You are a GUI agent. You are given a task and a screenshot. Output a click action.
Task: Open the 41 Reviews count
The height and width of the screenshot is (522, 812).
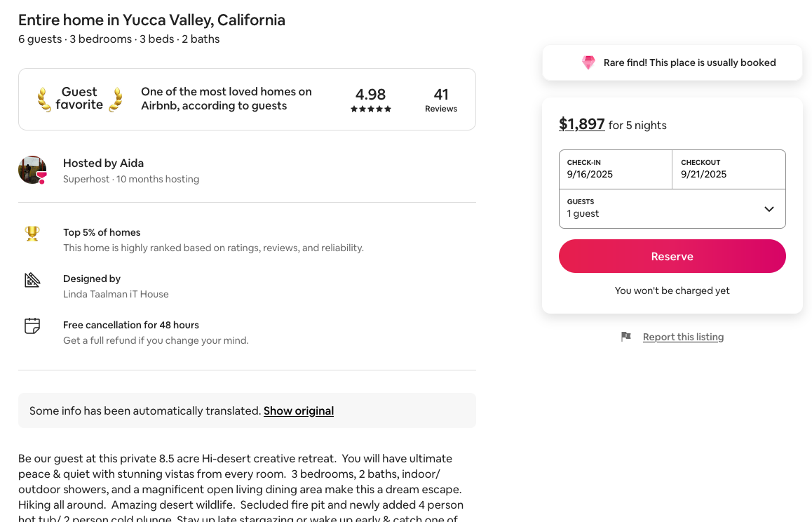[441, 100]
